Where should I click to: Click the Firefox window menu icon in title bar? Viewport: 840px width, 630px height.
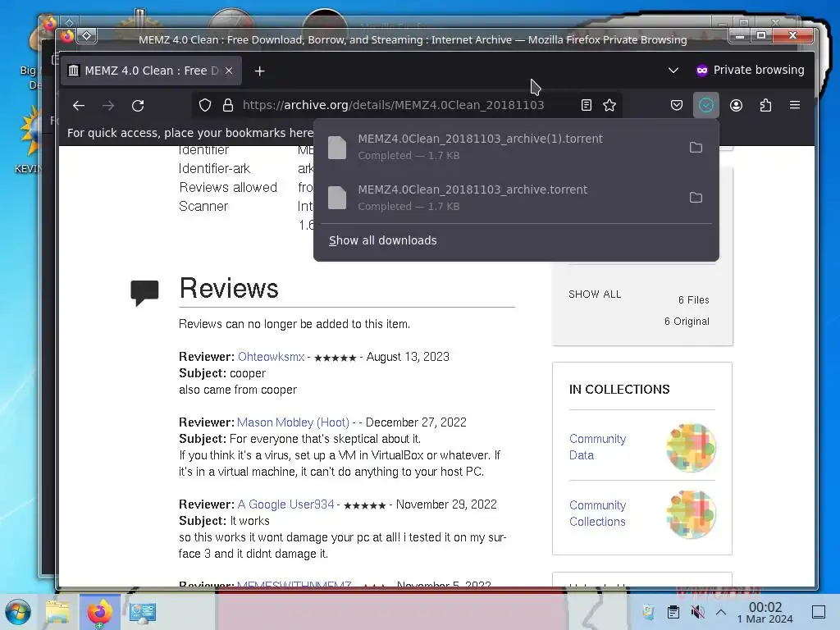pos(67,36)
